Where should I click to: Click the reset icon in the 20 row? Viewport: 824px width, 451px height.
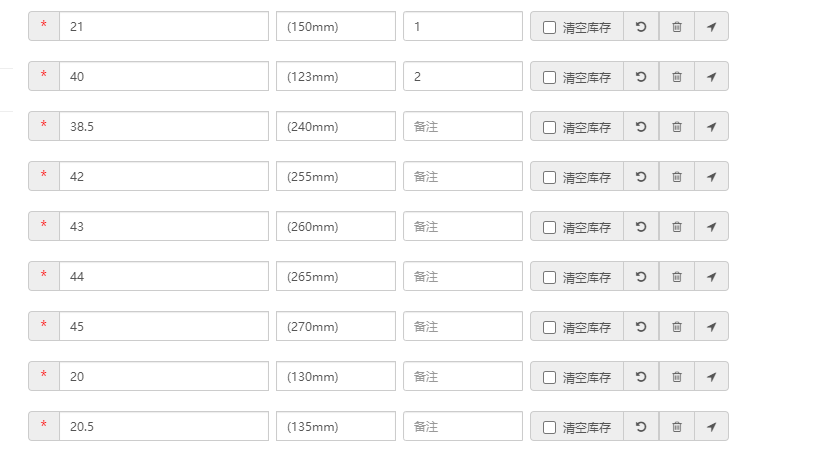click(x=641, y=377)
